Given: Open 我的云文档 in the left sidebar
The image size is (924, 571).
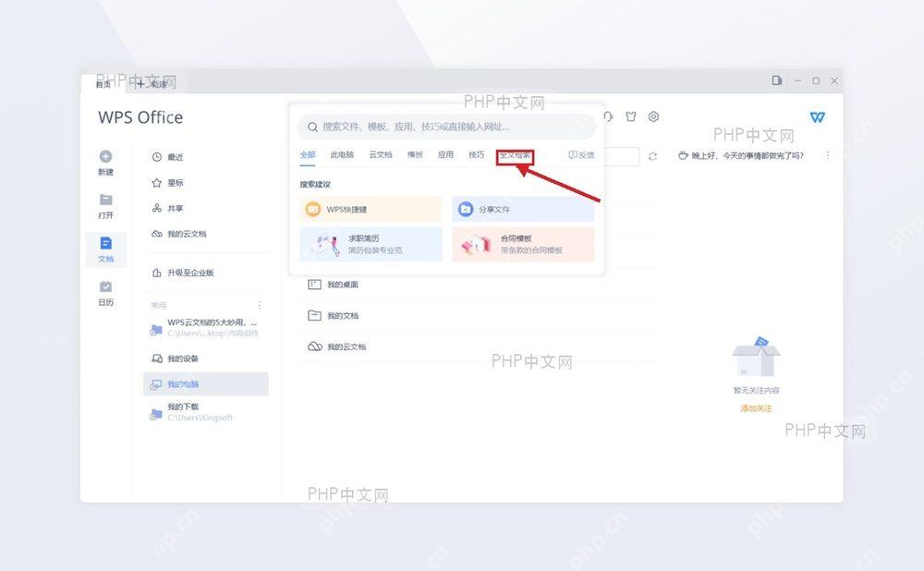Looking at the screenshot, I should tap(179, 234).
